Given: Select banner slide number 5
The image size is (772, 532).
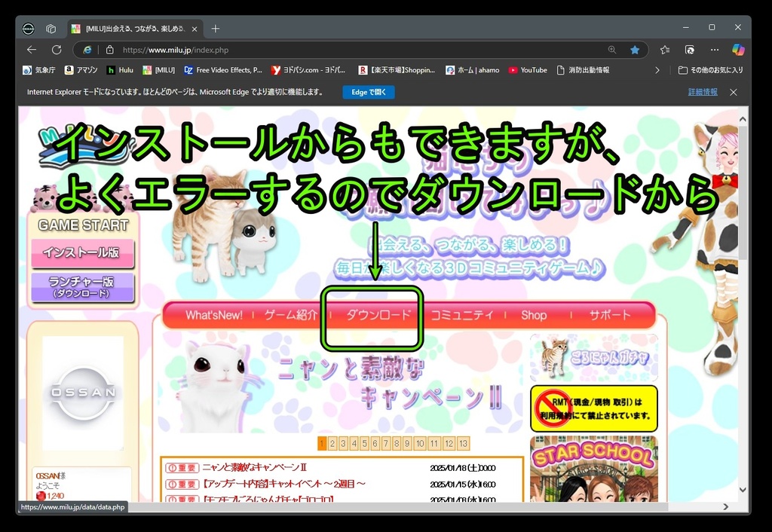Looking at the screenshot, I should (x=364, y=443).
